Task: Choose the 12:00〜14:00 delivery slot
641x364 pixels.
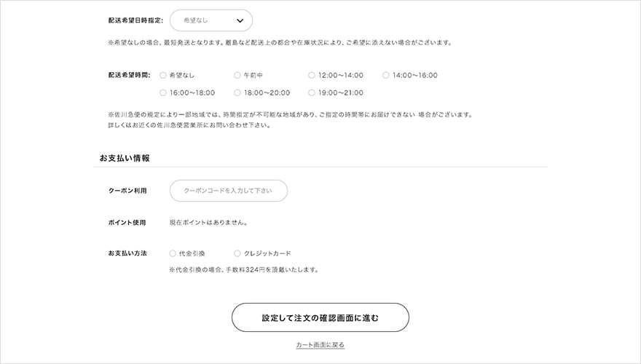Action: coord(312,75)
